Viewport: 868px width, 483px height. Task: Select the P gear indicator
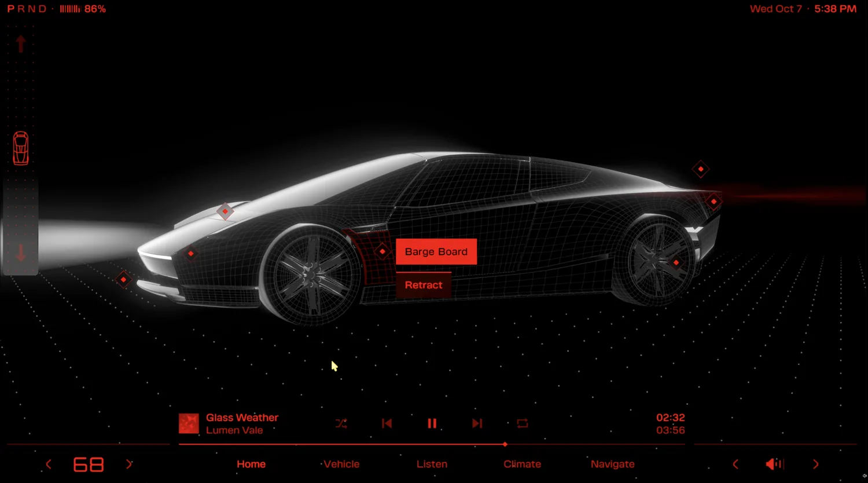10,9
